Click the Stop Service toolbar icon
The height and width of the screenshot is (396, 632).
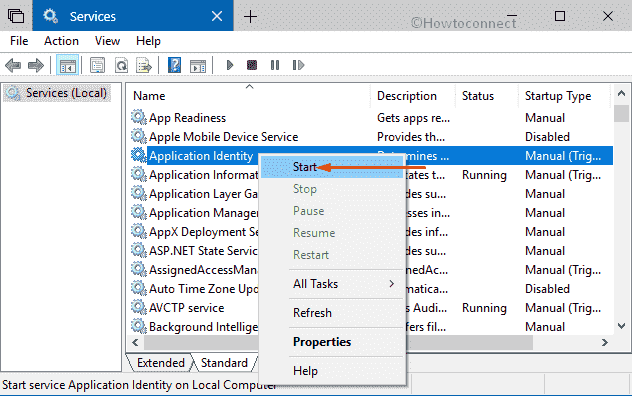click(252, 65)
